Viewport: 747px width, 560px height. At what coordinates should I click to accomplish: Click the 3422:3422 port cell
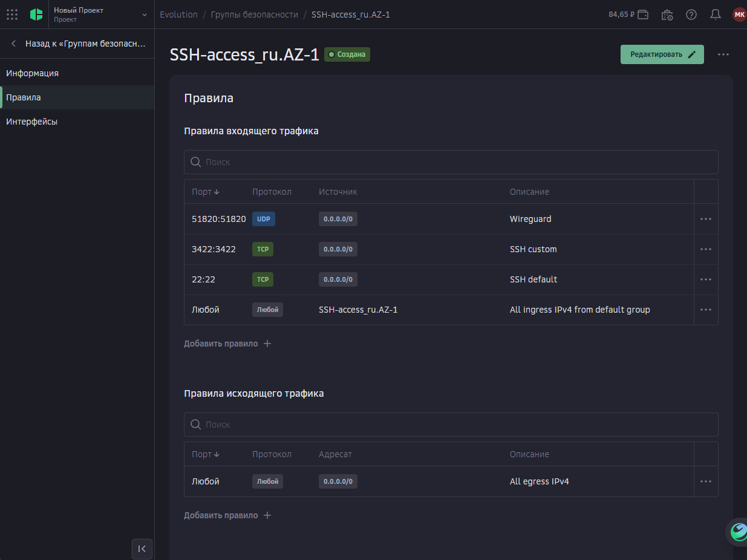coord(214,249)
